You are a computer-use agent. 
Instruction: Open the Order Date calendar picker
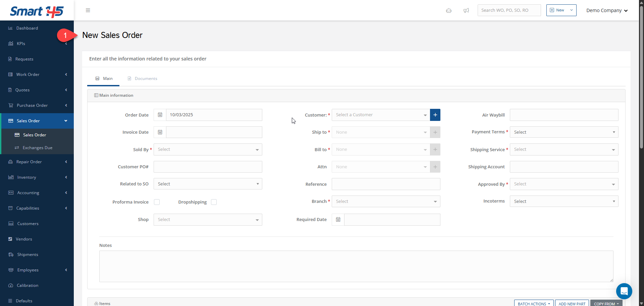(x=160, y=115)
